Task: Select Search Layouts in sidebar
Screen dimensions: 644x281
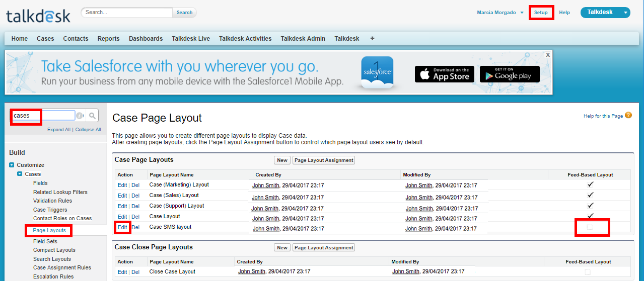Action: coord(52,259)
